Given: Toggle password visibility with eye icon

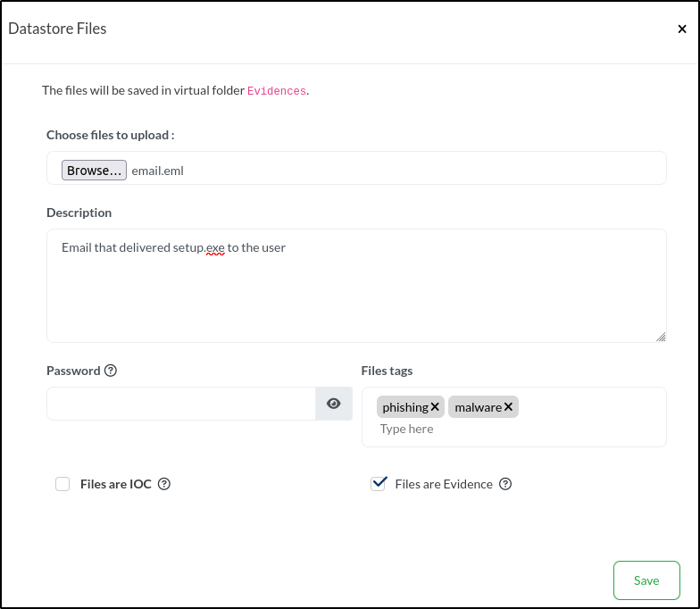Looking at the screenshot, I should [x=334, y=404].
